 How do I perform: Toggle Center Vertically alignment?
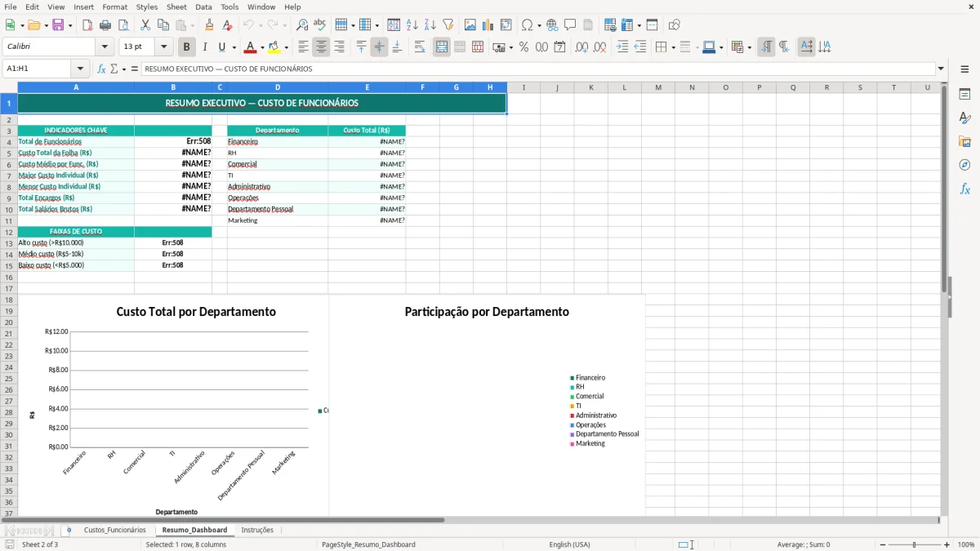379,47
